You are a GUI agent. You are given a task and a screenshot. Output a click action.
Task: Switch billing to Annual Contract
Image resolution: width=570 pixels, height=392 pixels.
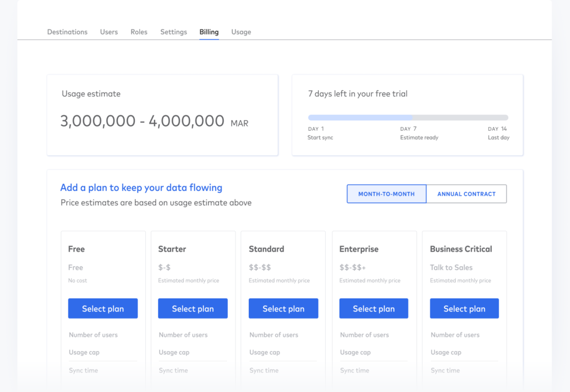click(466, 194)
